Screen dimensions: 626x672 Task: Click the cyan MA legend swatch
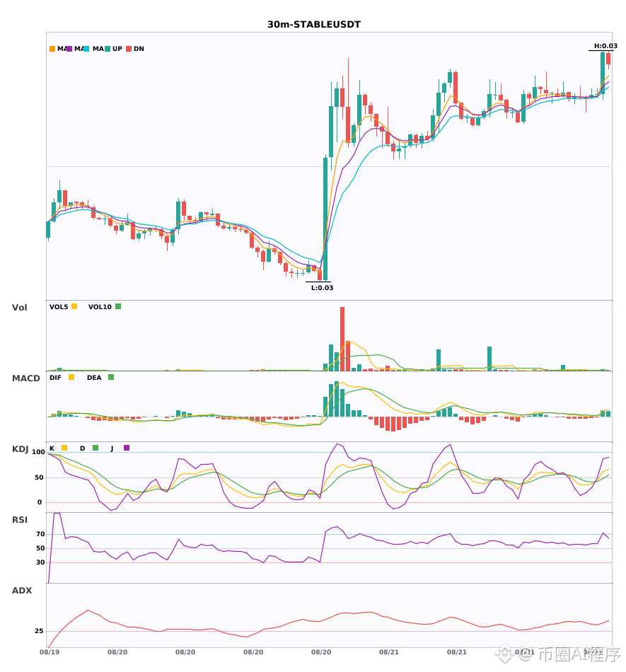86,49
